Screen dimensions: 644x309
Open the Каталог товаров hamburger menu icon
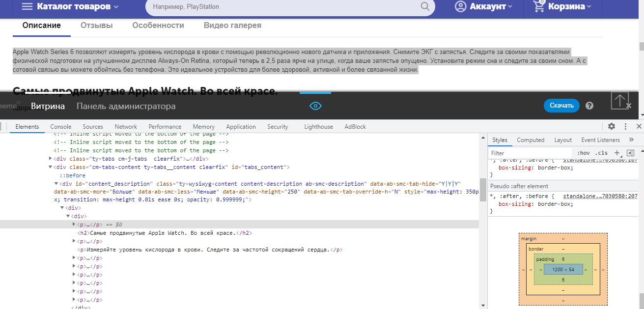point(28,6)
